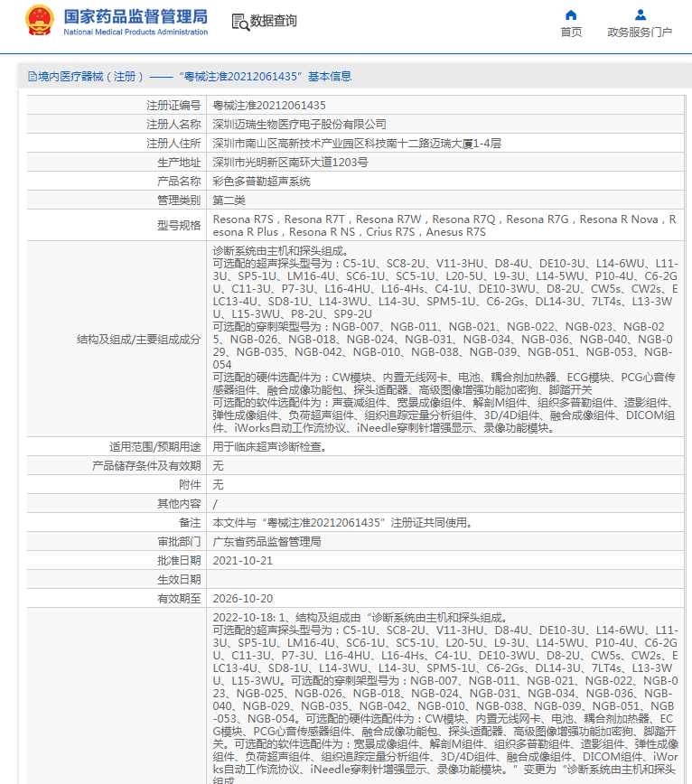Select approval date 2021-10-21

(x=243, y=561)
